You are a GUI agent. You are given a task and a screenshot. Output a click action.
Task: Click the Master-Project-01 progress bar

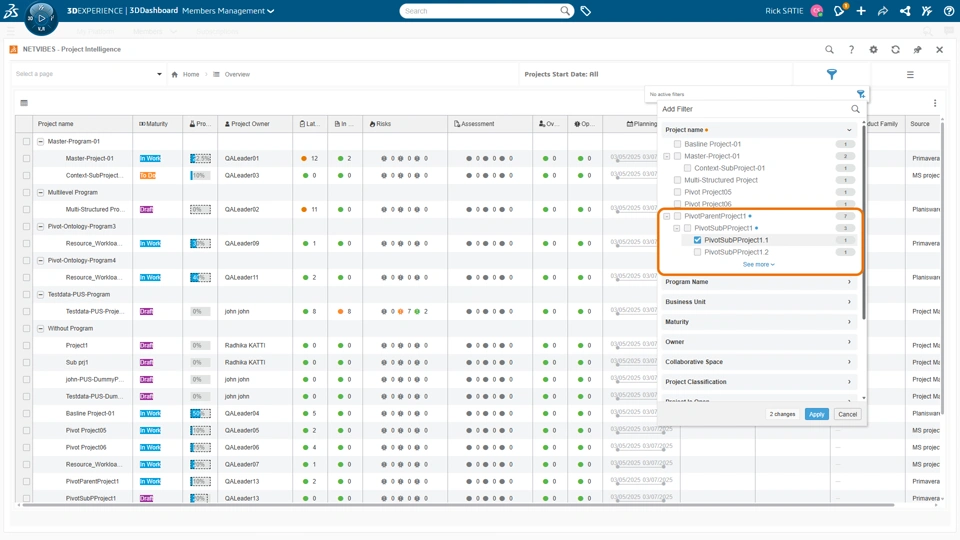[x=200, y=159]
